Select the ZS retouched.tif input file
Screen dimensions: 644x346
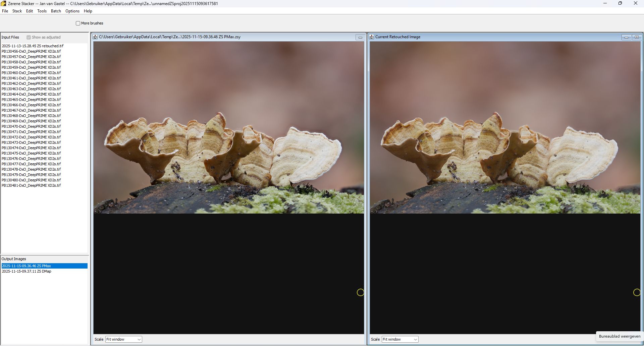tap(33, 46)
